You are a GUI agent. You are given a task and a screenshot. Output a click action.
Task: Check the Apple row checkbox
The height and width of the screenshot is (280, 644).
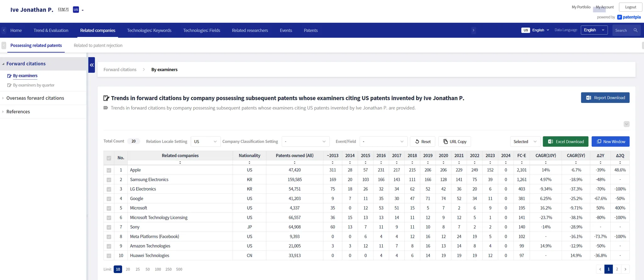pos(109,170)
